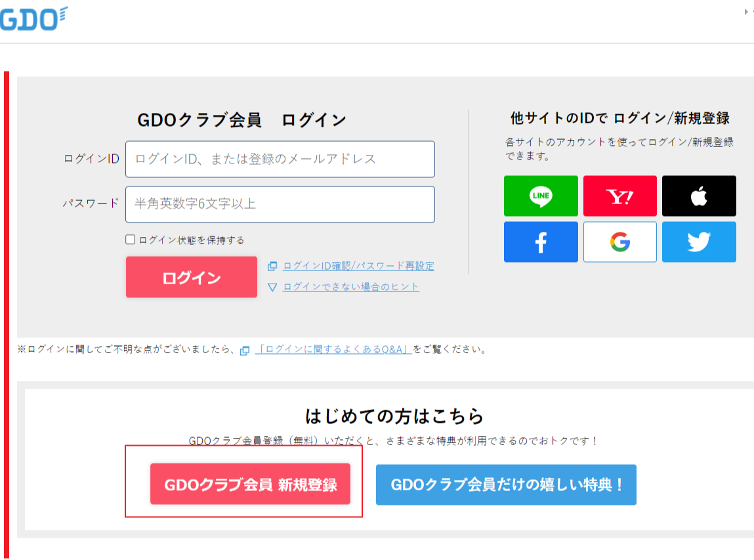Screen dimensions: 754x560
Task: Click the GDOクラブ会員 ログイン heading
Action: [x=242, y=119]
